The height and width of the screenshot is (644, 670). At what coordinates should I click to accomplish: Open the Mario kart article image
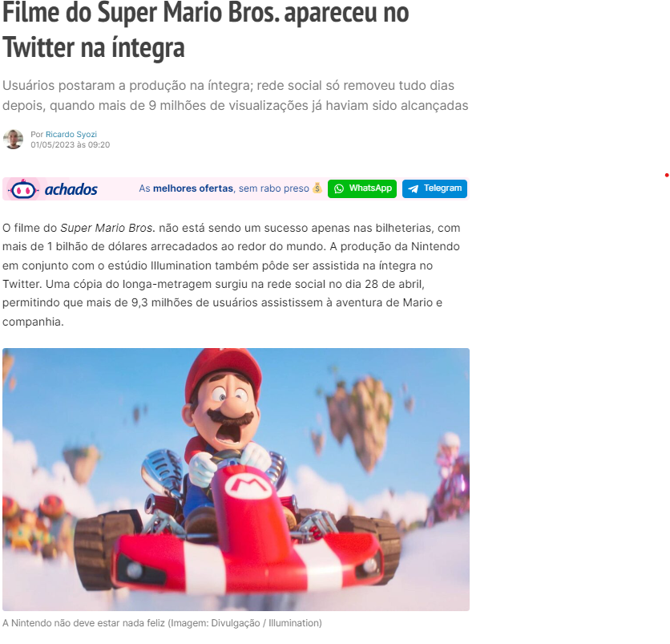point(236,480)
